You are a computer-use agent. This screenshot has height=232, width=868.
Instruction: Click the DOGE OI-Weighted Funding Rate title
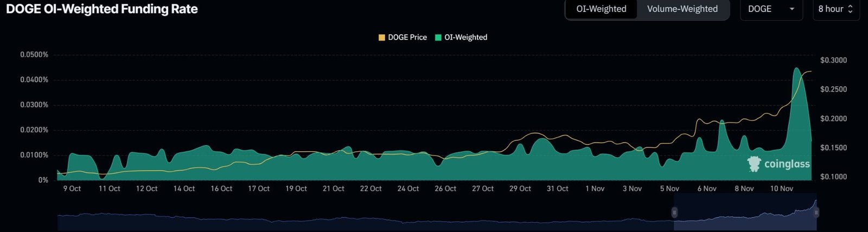pos(102,9)
